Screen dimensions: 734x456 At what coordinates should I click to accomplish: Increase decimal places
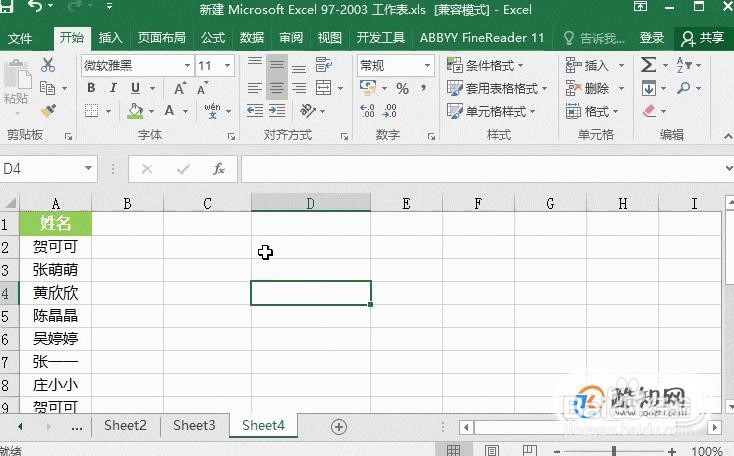coord(367,110)
